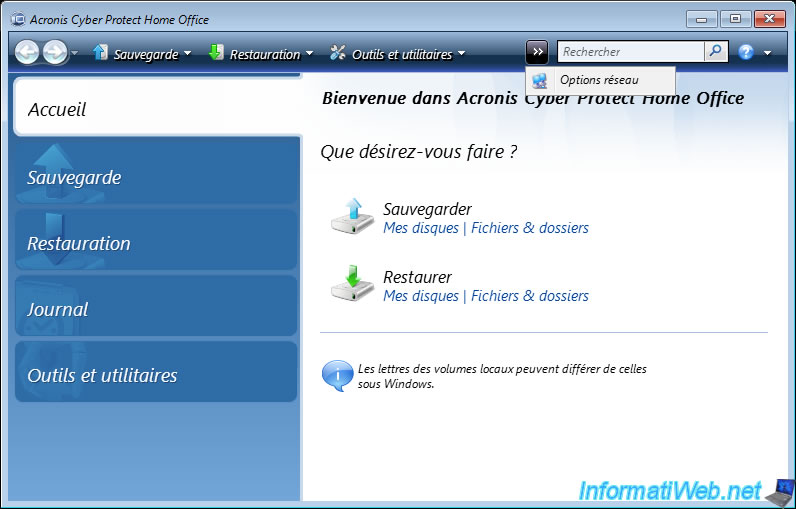Viewport: 796px width, 509px height.
Task: Switch to the Accueil sidebar tab
Action: click(x=157, y=109)
